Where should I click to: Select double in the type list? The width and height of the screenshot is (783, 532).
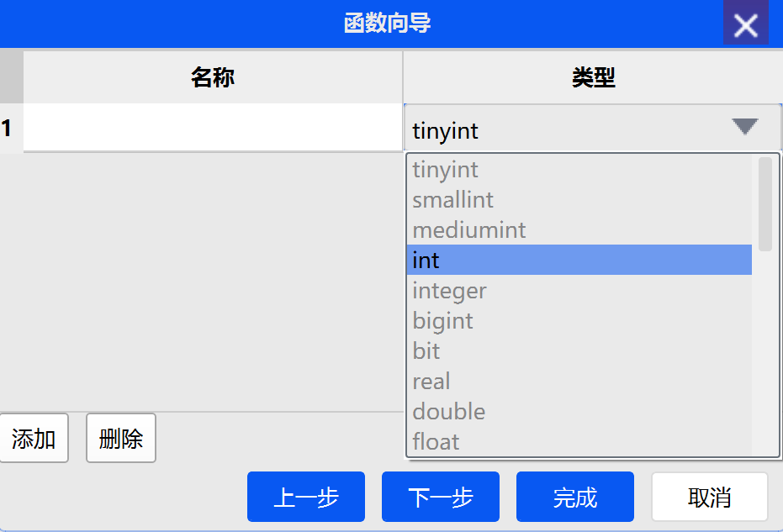click(x=579, y=411)
